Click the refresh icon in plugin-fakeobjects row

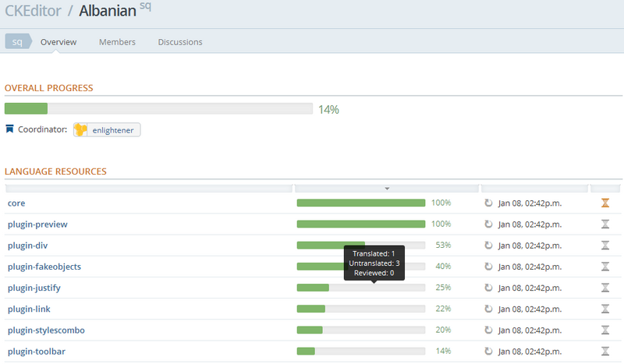(x=488, y=266)
